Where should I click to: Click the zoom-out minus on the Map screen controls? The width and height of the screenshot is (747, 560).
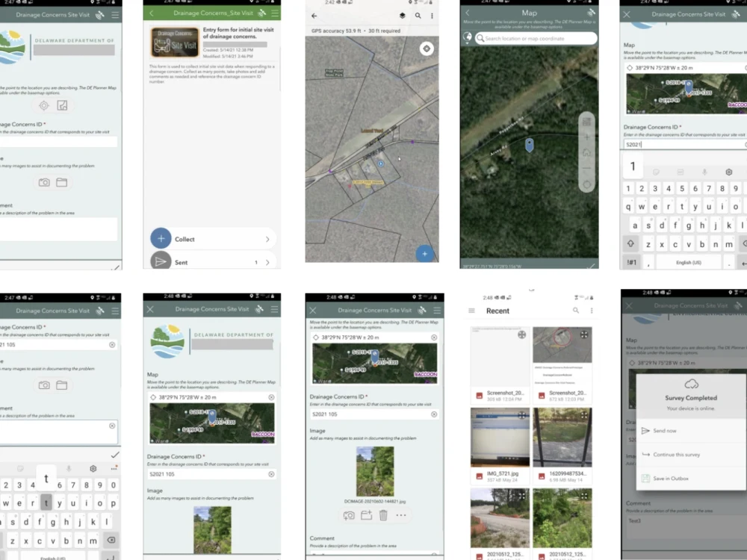click(x=587, y=168)
